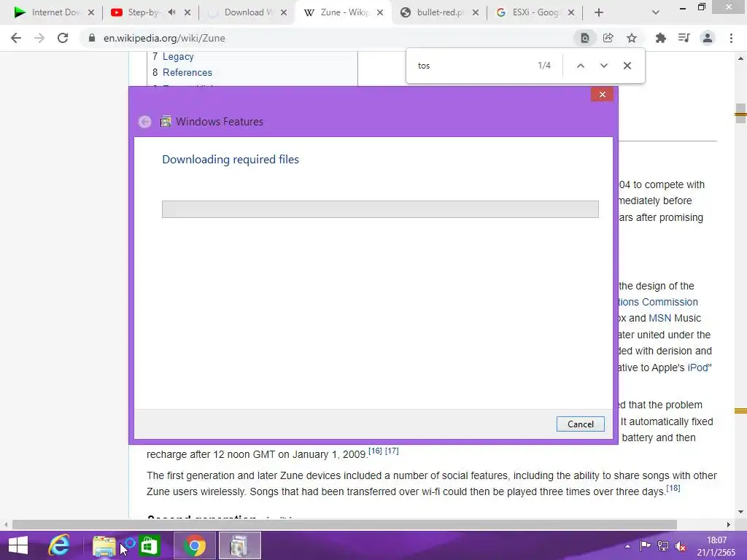Show hidden tray icons arrow

pos(627,545)
